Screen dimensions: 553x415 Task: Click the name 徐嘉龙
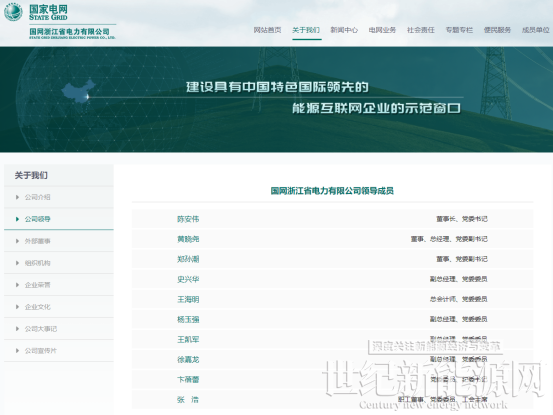(x=188, y=360)
